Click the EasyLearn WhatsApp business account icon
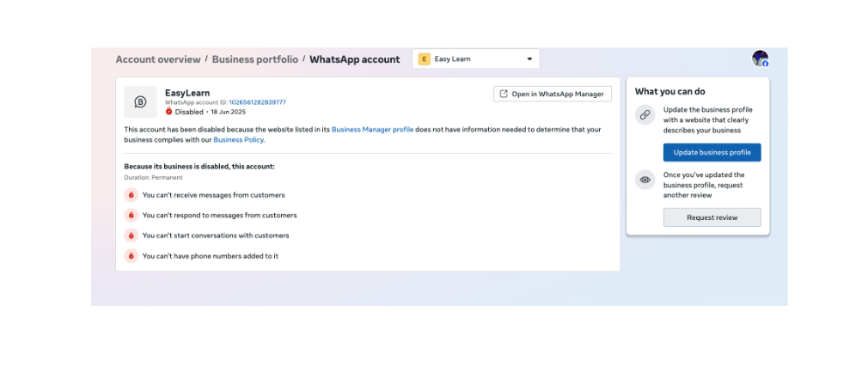868x373 pixels. (x=140, y=101)
